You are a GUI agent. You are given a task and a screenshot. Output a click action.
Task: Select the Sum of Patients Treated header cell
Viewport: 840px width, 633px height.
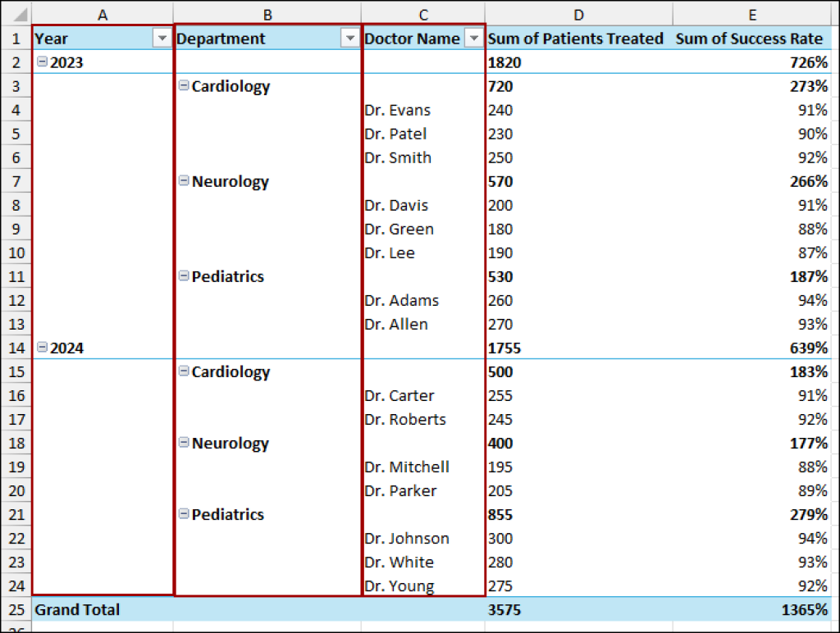tap(575, 38)
